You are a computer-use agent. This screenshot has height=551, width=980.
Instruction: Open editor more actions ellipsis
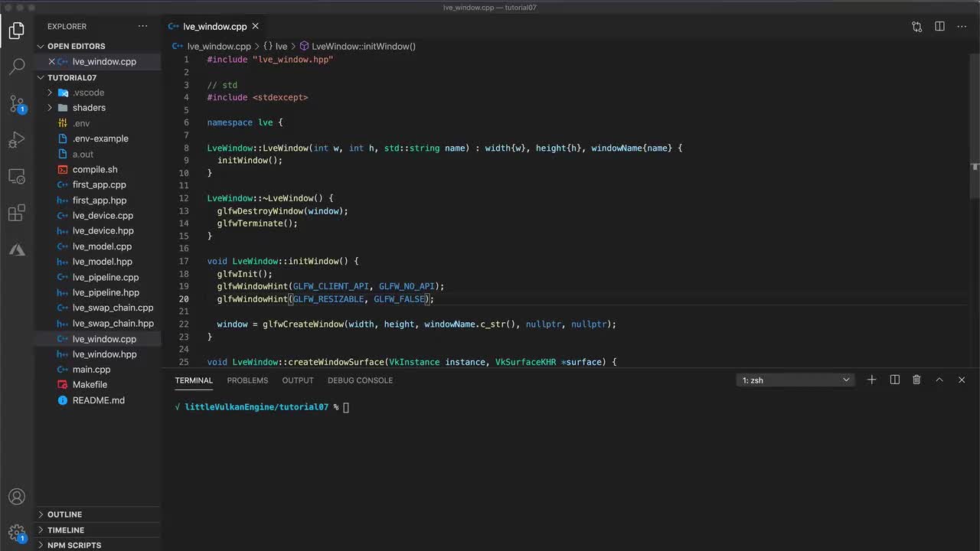(962, 26)
